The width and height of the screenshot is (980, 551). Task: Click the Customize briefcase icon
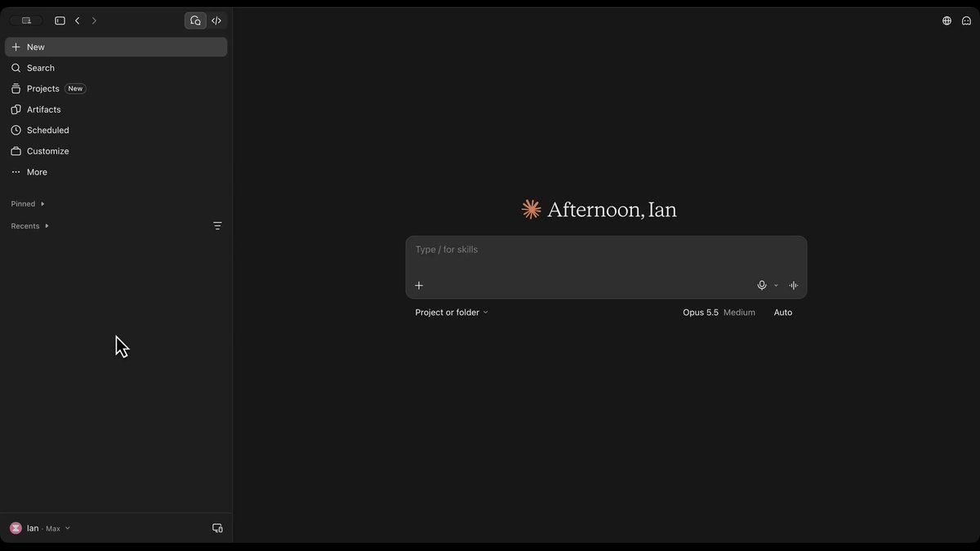coord(16,151)
